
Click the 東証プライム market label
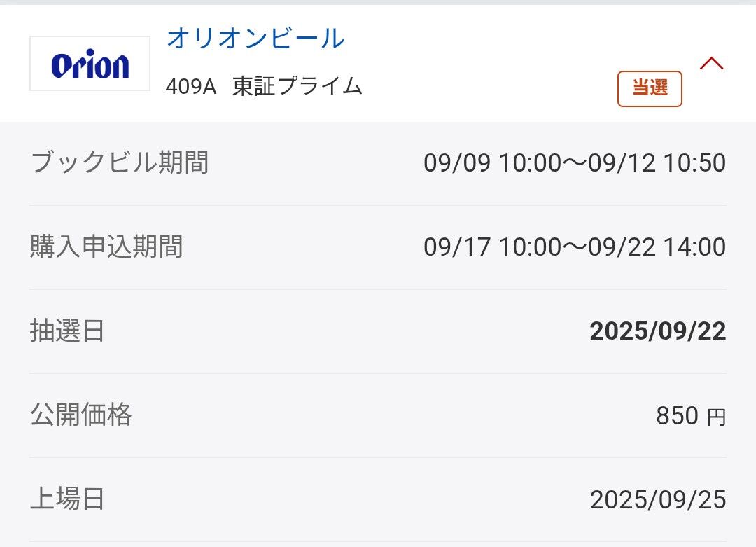pyautogui.click(x=297, y=86)
